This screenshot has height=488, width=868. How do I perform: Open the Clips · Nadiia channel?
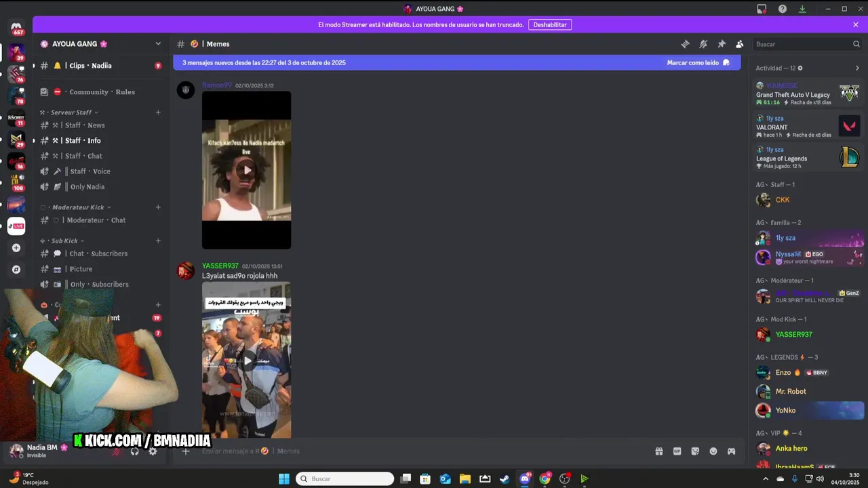pos(101,66)
